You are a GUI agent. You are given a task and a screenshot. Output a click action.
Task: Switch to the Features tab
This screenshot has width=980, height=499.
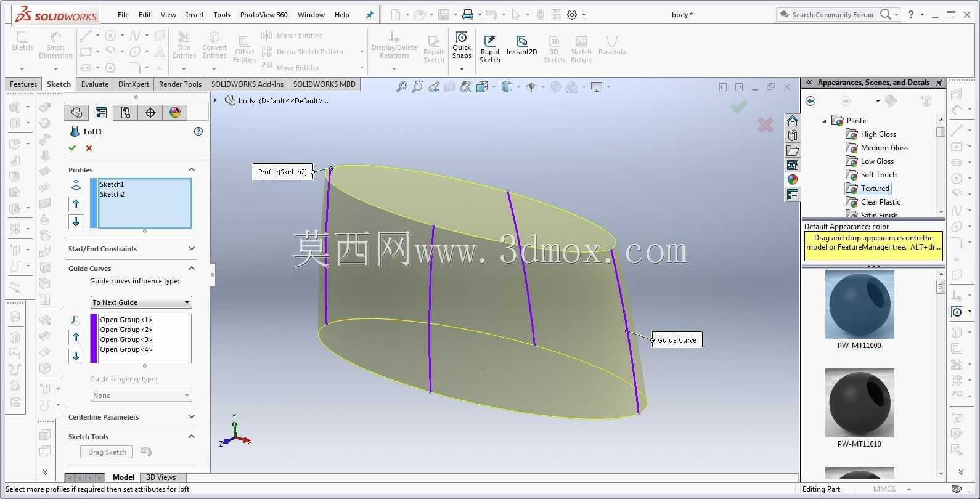click(x=23, y=84)
